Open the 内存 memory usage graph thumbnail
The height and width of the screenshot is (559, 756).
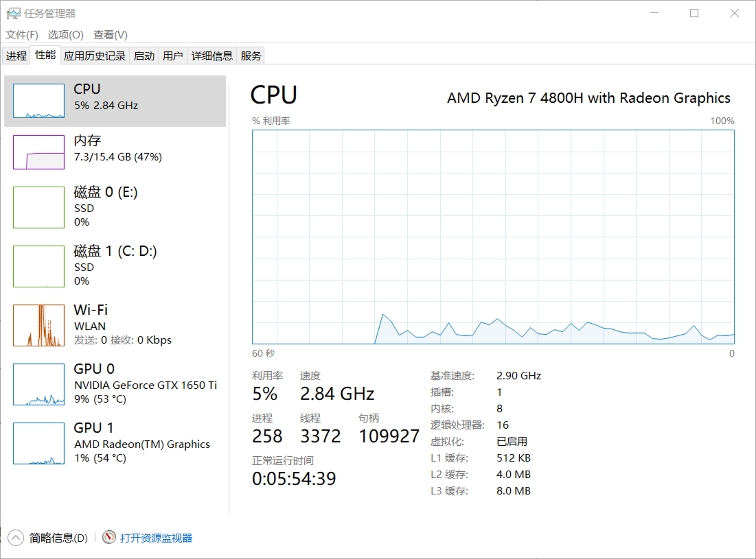[x=39, y=152]
